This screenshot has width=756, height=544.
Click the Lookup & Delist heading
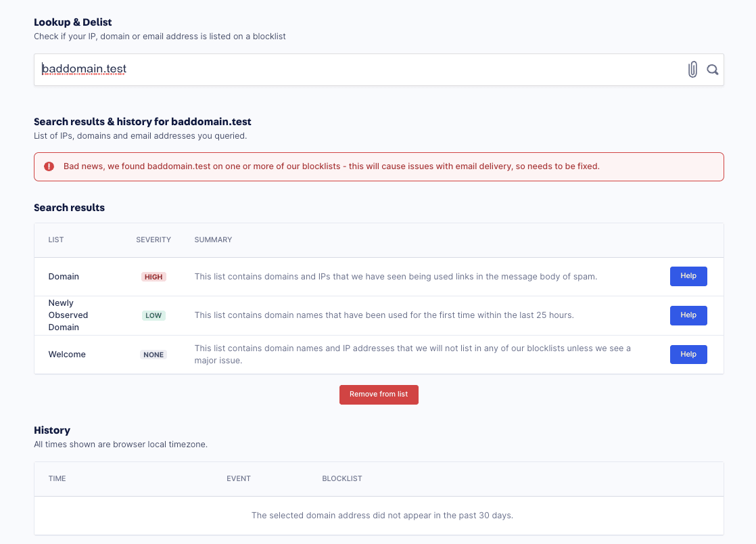pos(73,22)
